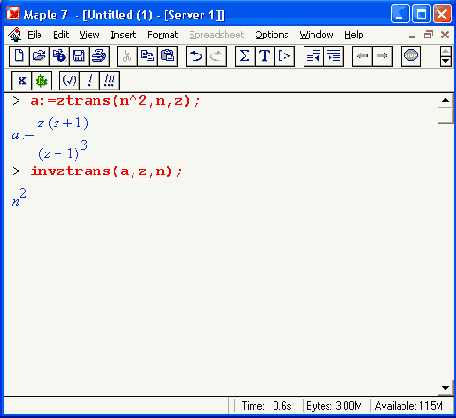Click the toolbar zoom stepper down arrow
The height and width of the screenshot is (418, 456).
pos(446,61)
